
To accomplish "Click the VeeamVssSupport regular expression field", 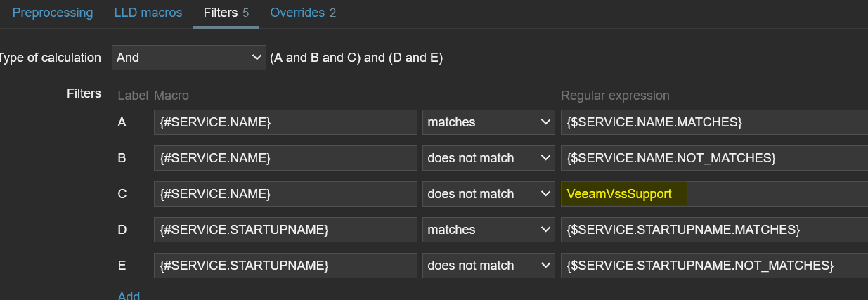I will pyautogui.click(x=713, y=194).
